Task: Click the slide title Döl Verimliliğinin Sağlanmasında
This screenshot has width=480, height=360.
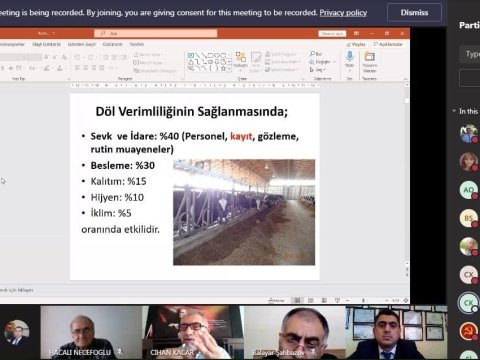Action: 192,111
